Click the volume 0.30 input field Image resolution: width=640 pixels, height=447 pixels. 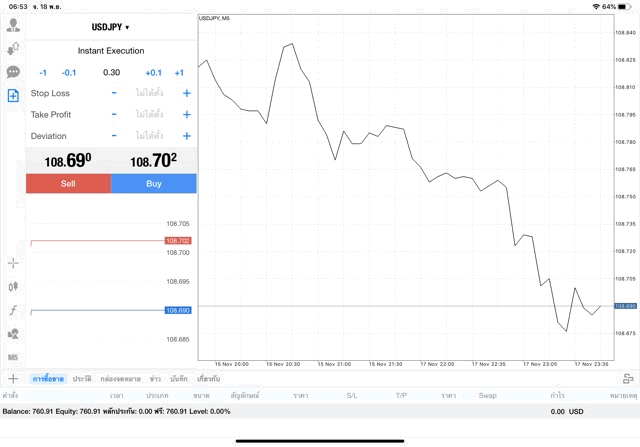click(111, 72)
